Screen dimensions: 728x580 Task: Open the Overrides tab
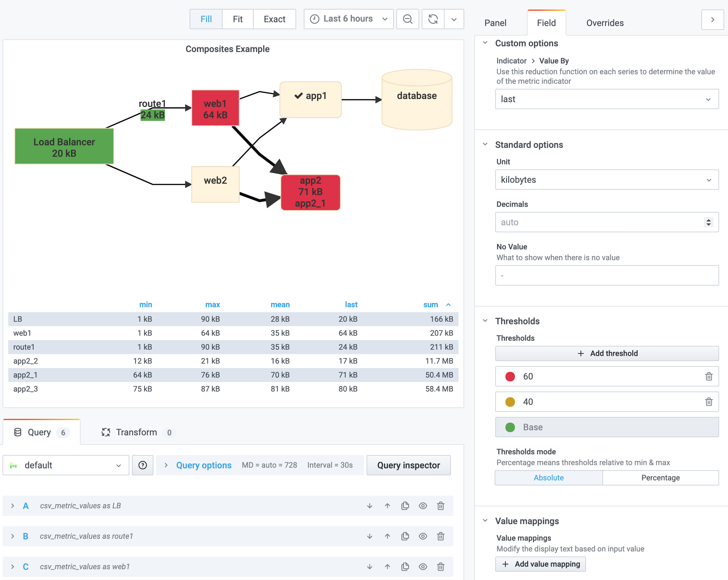point(605,22)
